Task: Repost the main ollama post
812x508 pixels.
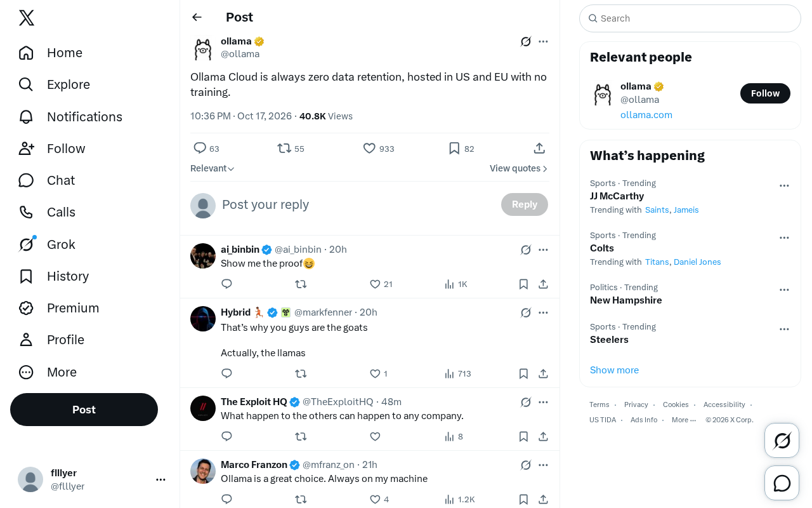Action: click(x=291, y=148)
